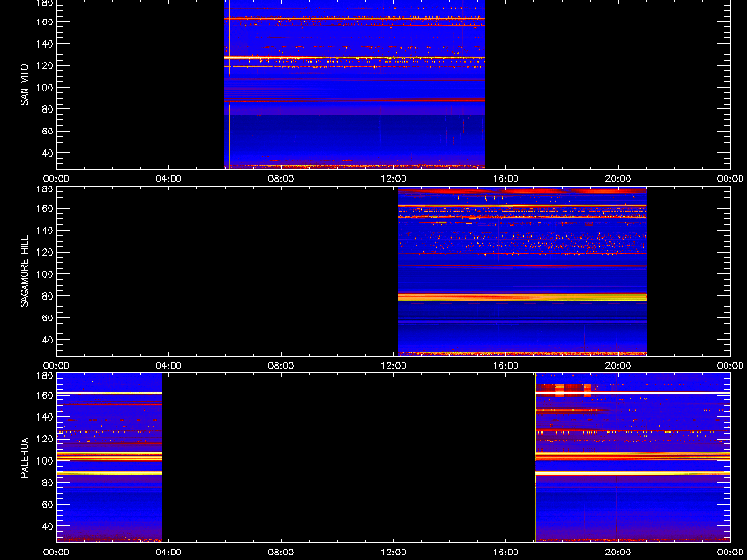
Task: Select the Palehua data block starting at midnight
Action: click(109, 457)
